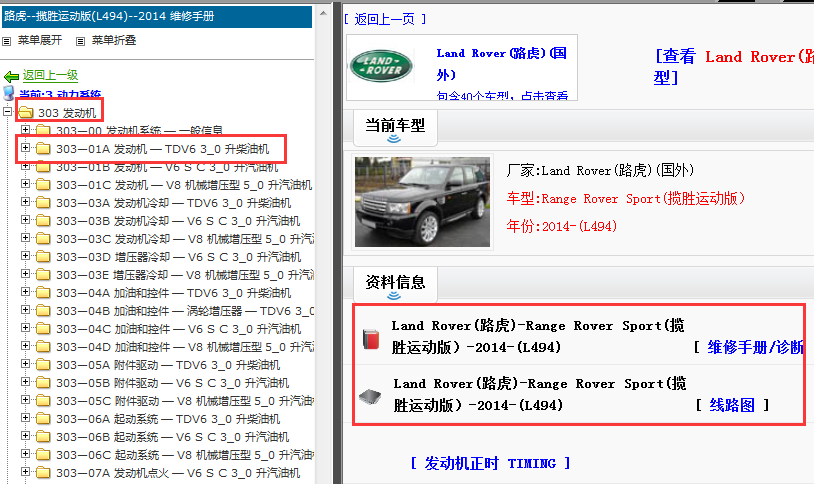This screenshot has width=814, height=484.
Task: Click the 年份:2014-(L494) text
Action: (562, 226)
